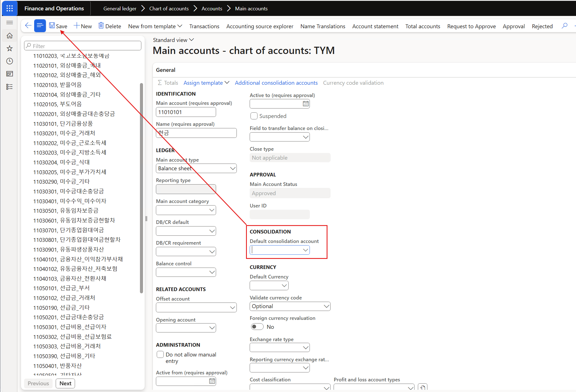
Task: Open Active to calendar picker icon
Action: pos(306,104)
